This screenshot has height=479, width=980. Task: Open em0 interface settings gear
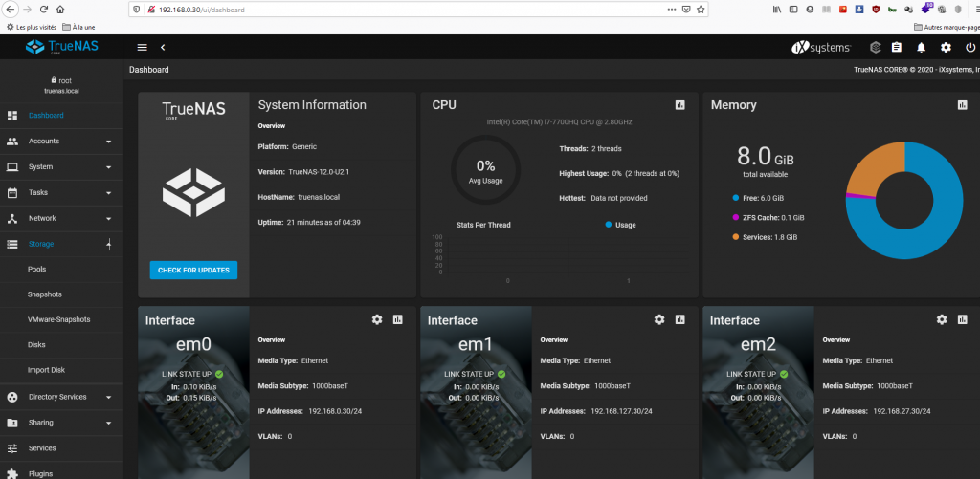pyautogui.click(x=377, y=319)
